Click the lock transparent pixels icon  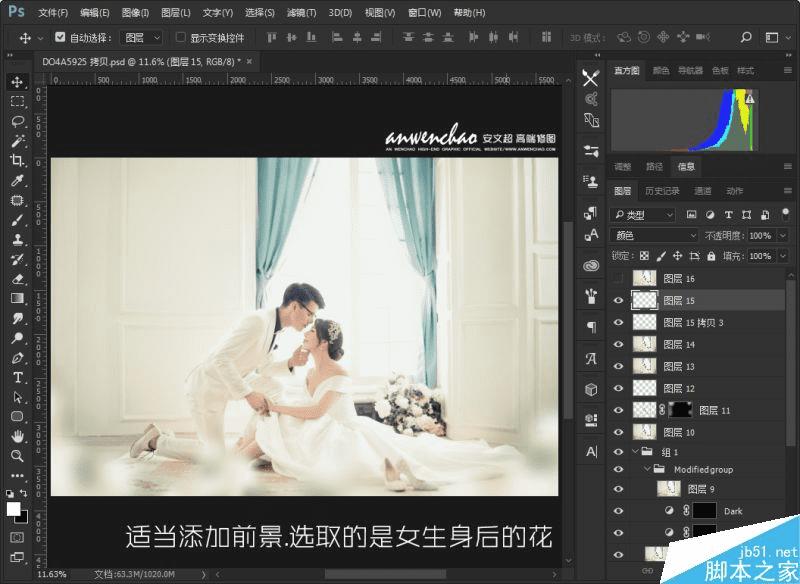[x=644, y=256]
